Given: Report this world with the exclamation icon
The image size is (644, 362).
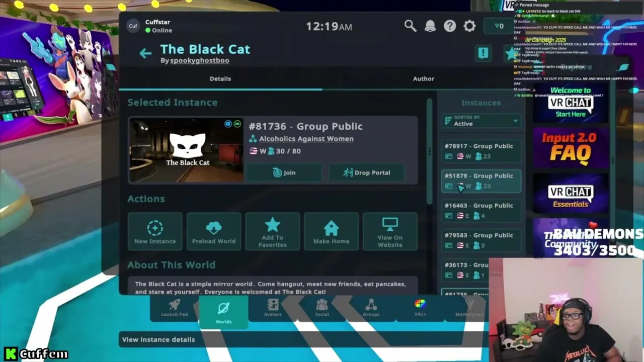Looking at the screenshot, I should [x=483, y=53].
